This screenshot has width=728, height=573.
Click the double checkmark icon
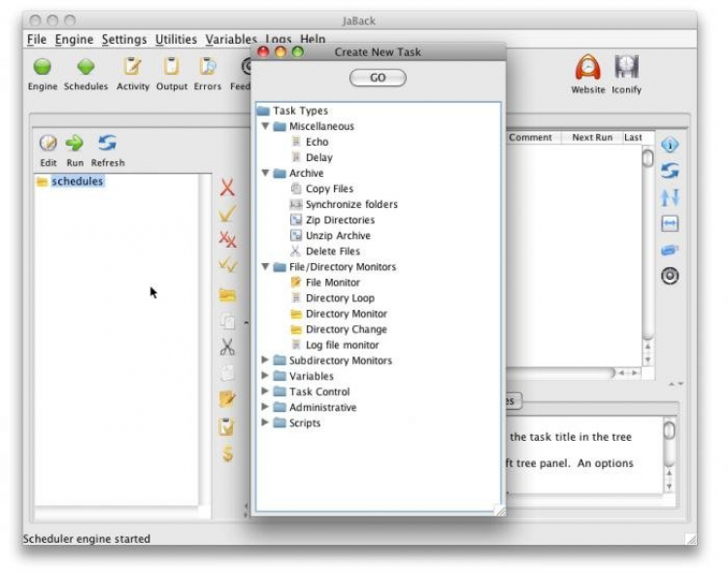[x=228, y=265]
